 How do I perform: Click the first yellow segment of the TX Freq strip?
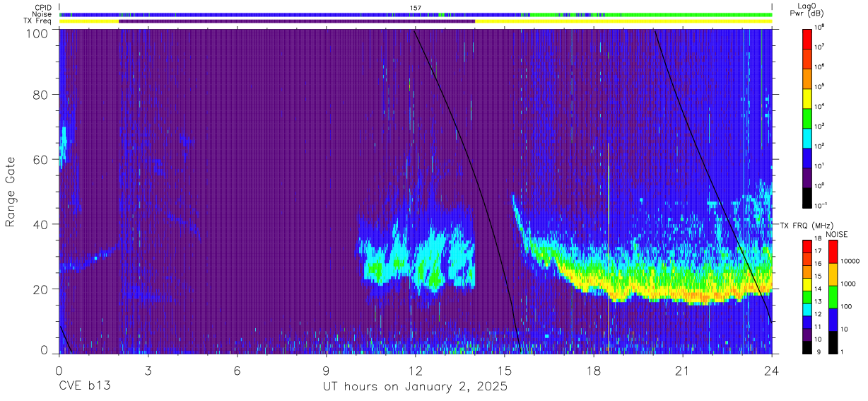89,21
